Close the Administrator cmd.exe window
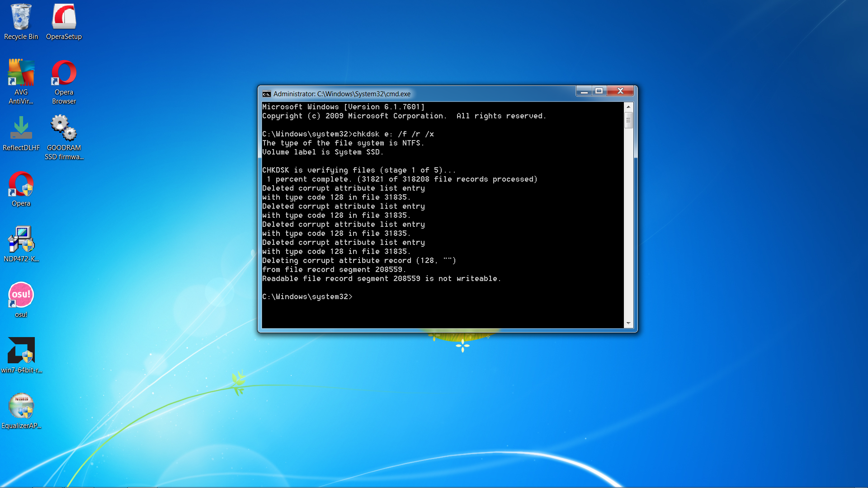The image size is (868, 488). 620,91
